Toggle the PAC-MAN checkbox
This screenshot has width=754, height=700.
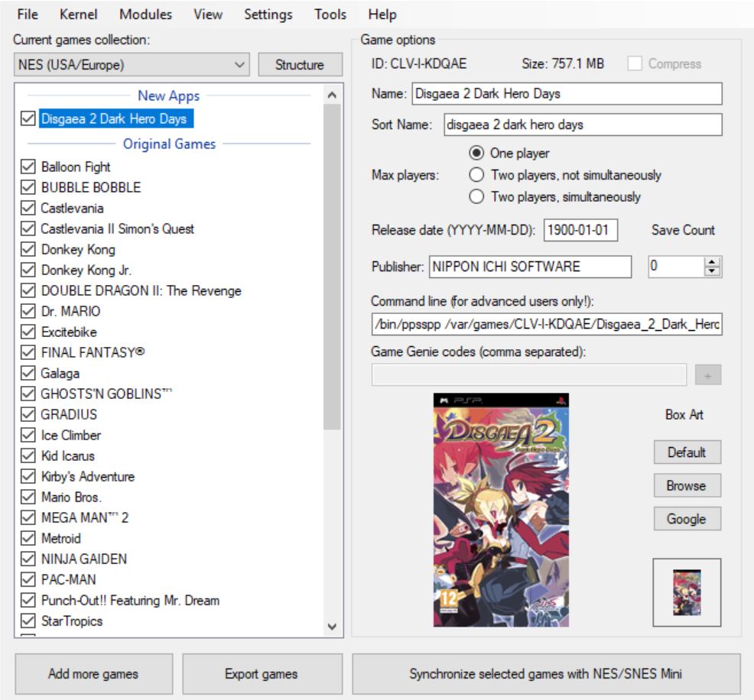28,580
